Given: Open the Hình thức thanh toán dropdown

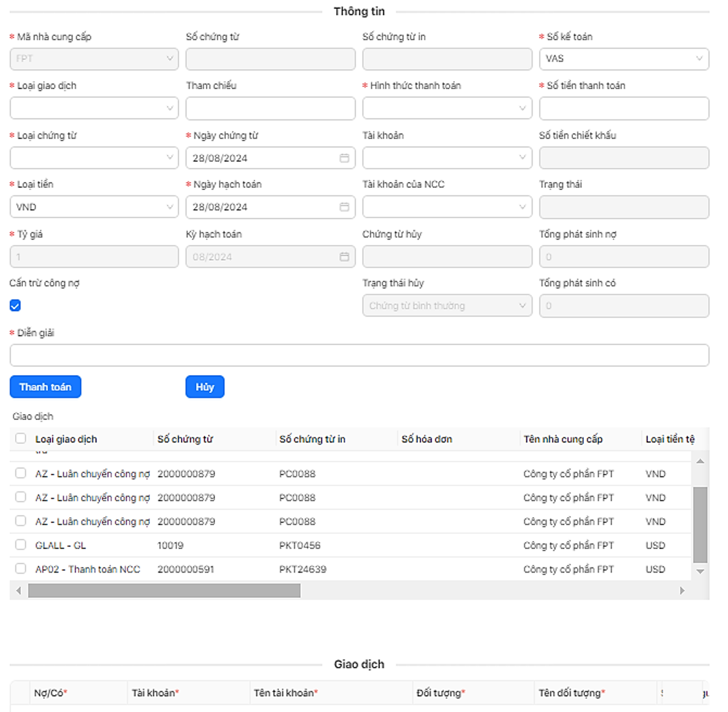Looking at the screenshot, I should 447,108.
